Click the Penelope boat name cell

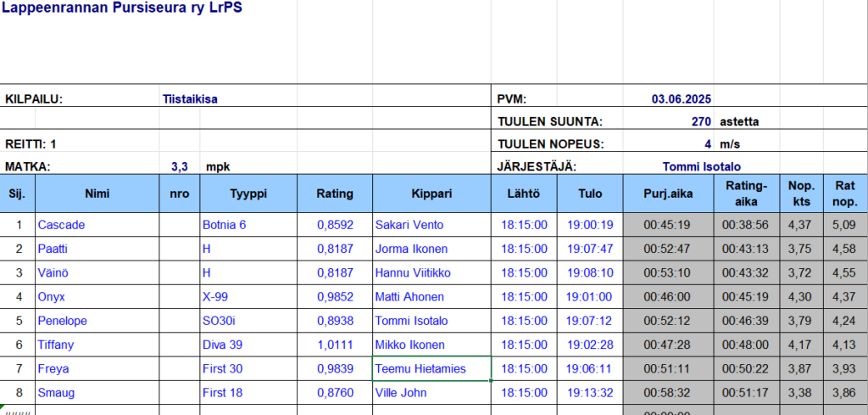[63, 321]
